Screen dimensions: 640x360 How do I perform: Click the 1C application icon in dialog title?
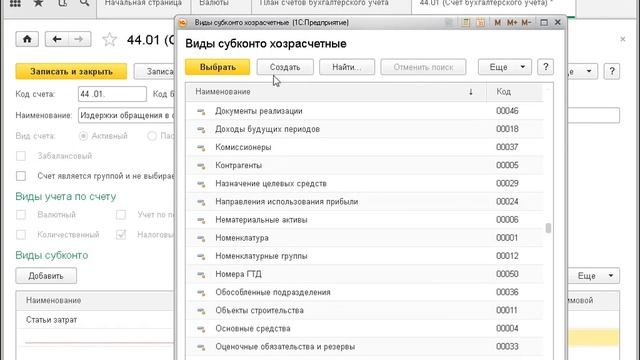click(x=182, y=22)
